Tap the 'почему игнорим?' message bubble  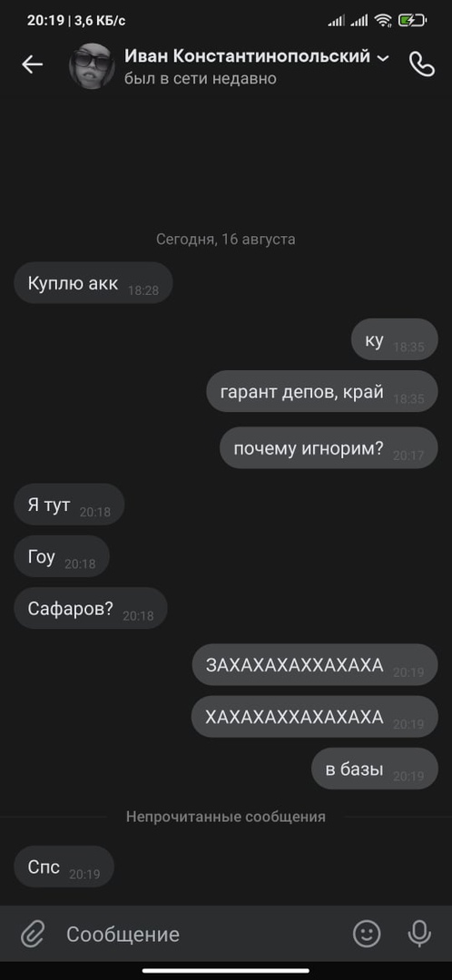click(329, 447)
